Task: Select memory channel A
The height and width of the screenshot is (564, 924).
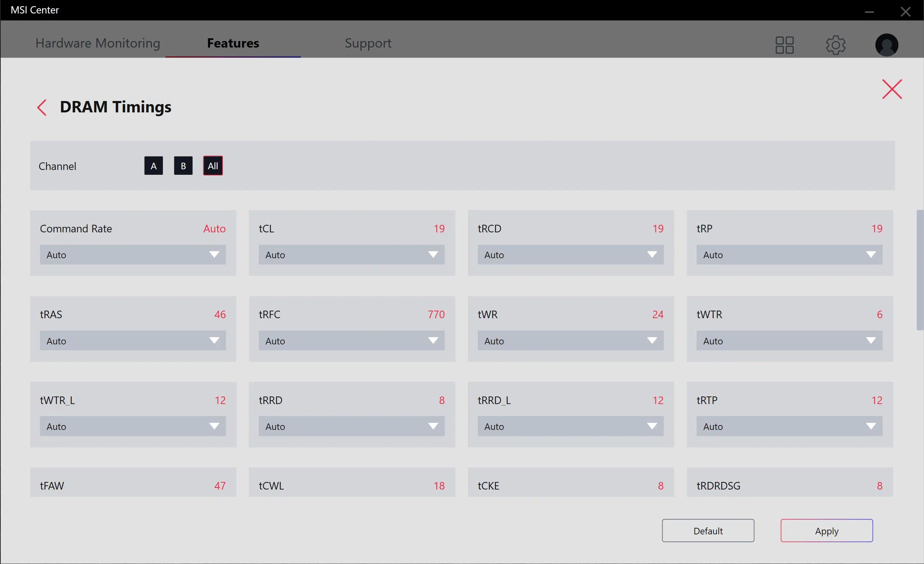Action: (x=154, y=165)
